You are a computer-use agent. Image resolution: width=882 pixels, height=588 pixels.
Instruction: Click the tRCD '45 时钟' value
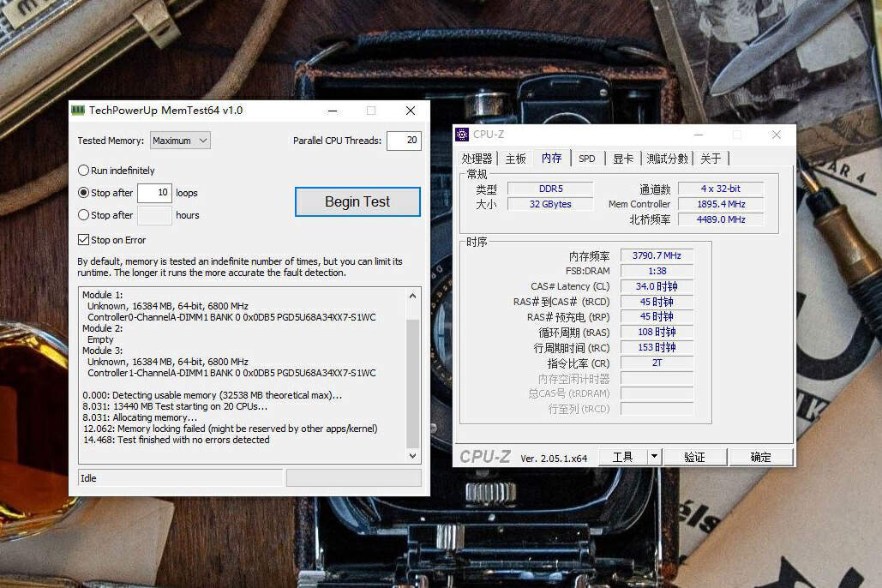[x=657, y=302]
